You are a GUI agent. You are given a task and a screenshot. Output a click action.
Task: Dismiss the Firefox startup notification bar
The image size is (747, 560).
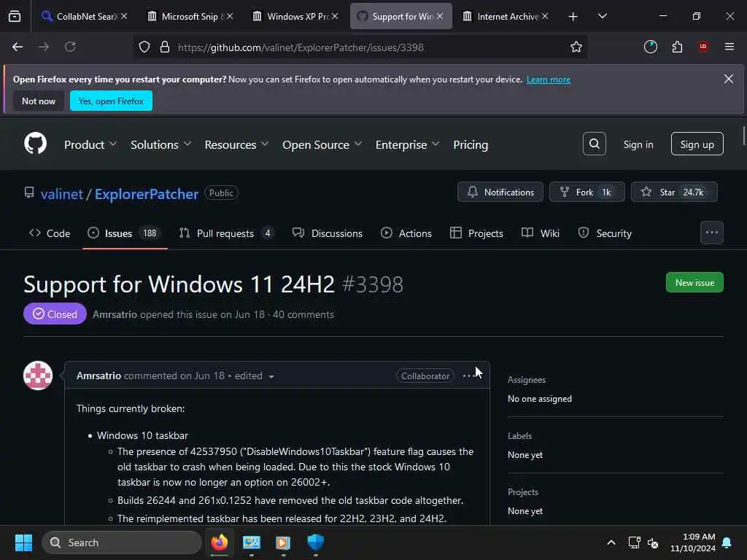click(x=729, y=79)
